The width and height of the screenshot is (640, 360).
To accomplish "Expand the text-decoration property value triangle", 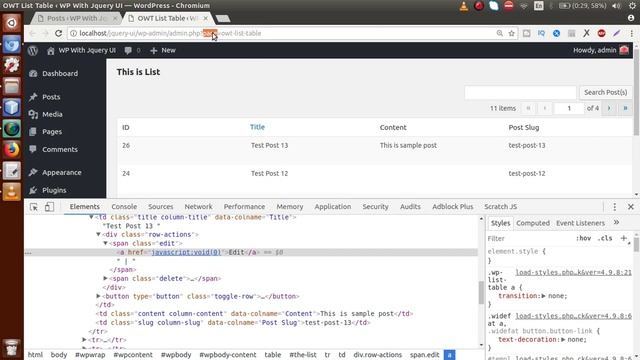I will (x=563, y=340).
